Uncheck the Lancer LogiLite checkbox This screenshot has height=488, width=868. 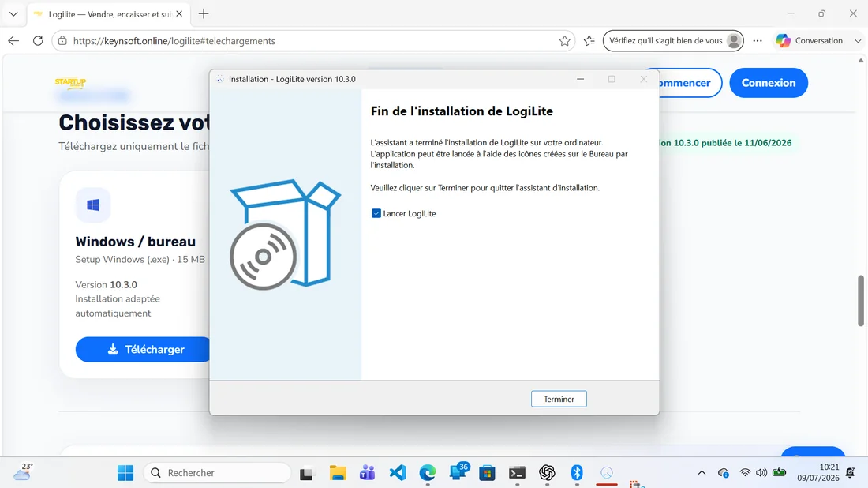[x=376, y=213]
